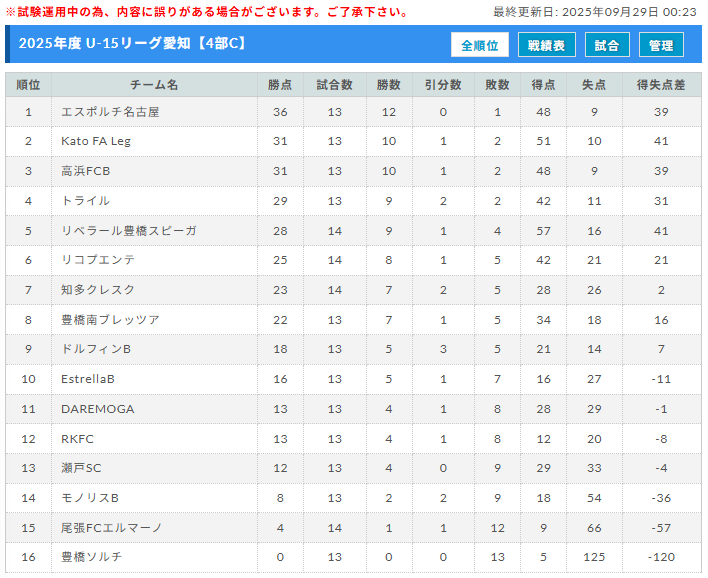
Task: Open the 全順位 standings tab
Action: pyautogui.click(x=480, y=45)
